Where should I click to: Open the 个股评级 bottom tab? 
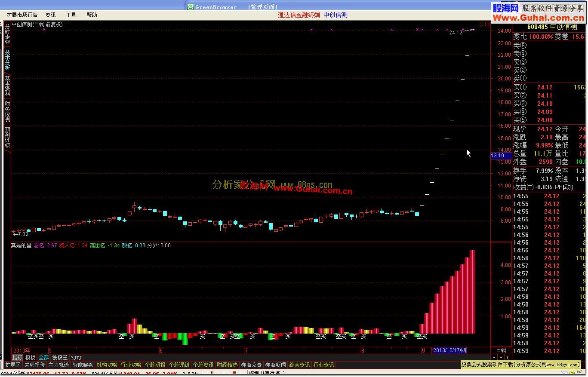[x=179, y=365]
